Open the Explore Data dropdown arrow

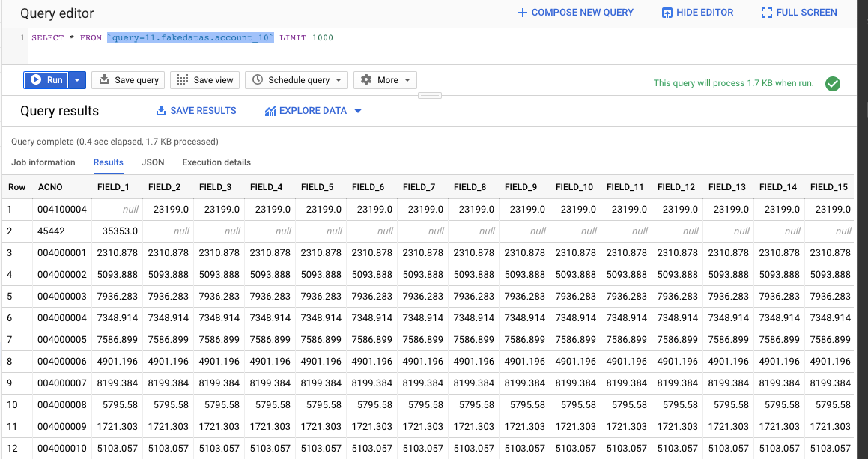coord(357,111)
